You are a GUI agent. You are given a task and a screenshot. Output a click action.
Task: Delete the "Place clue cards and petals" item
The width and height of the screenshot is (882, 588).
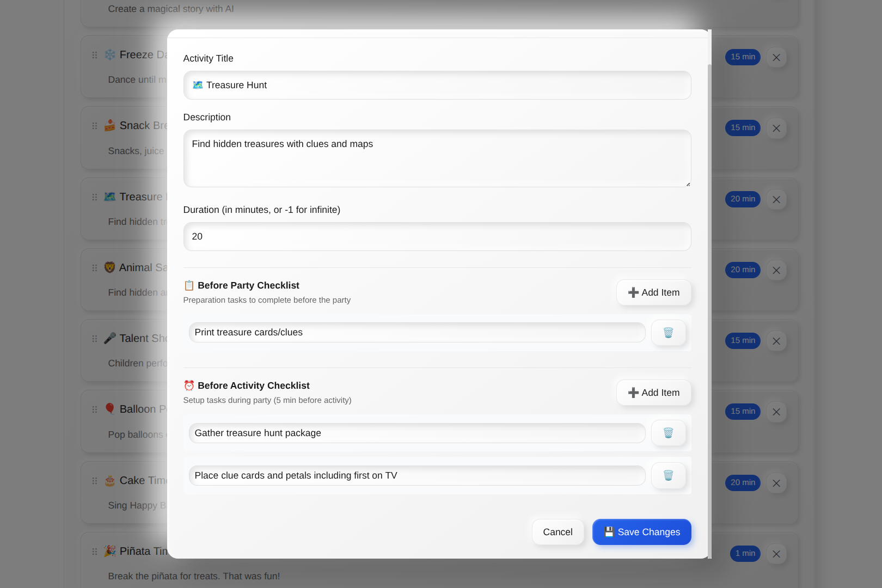[x=668, y=475]
